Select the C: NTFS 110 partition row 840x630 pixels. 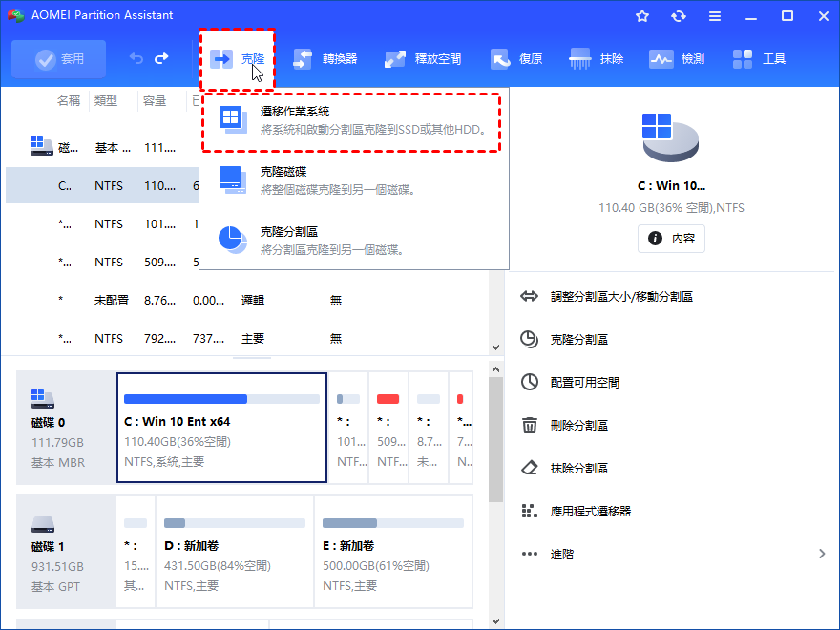coord(102,186)
